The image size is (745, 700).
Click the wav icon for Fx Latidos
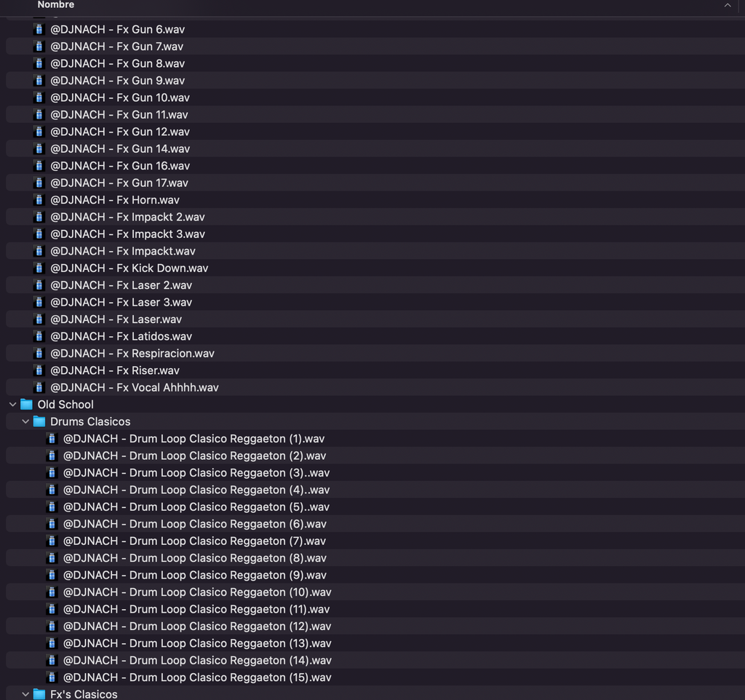[39, 336]
